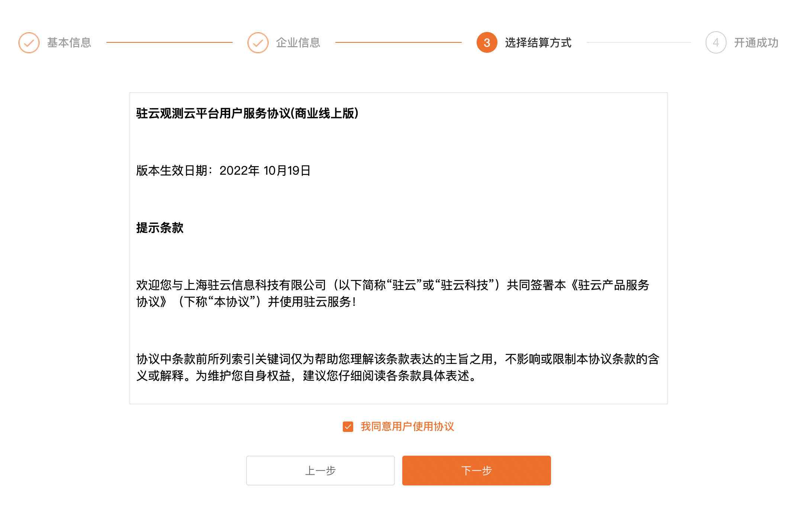Click the 版本生效日期 line in the agreement
The height and width of the screenshot is (507, 812).
(x=223, y=171)
